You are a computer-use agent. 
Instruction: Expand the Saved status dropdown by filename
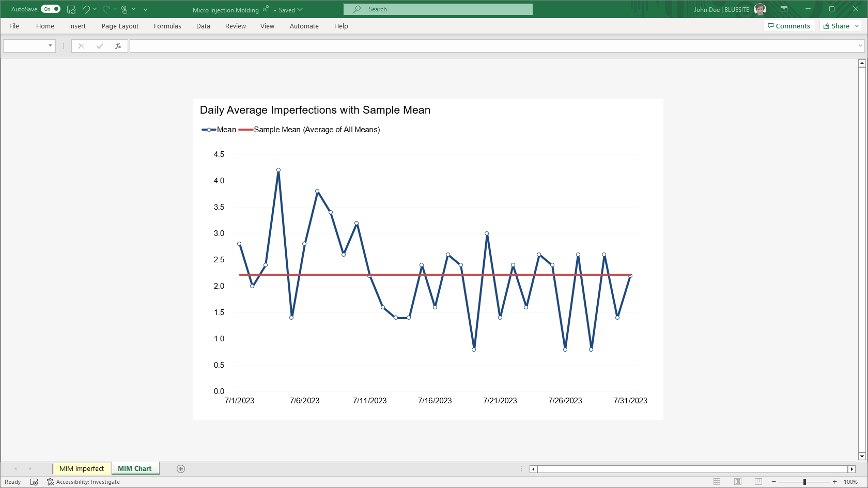click(x=300, y=10)
